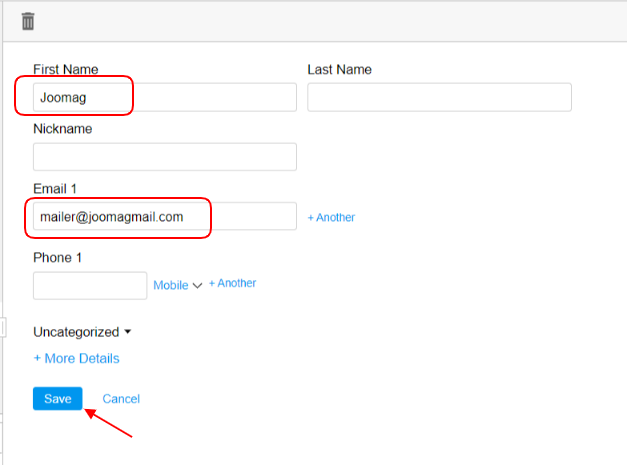627x465 pixels.
Task: Click the triangle arrow next to Uncategorized
Action: pyautogui.click(x=128, y=332)
